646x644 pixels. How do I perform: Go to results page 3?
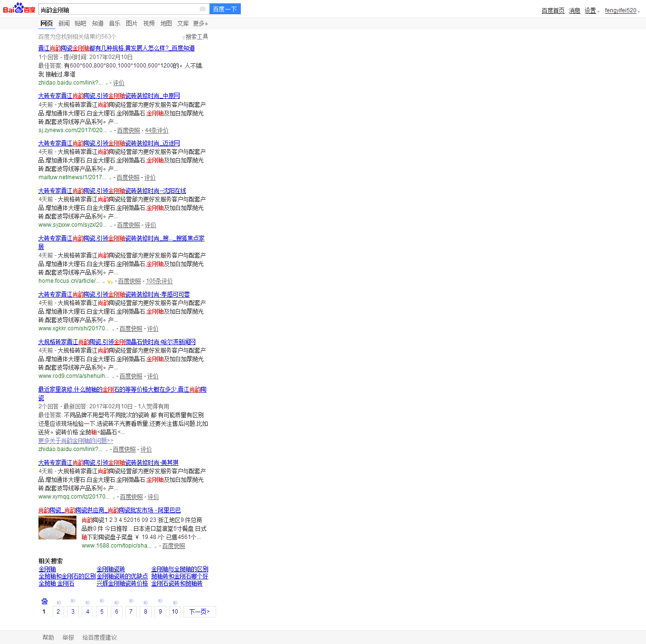73,612
